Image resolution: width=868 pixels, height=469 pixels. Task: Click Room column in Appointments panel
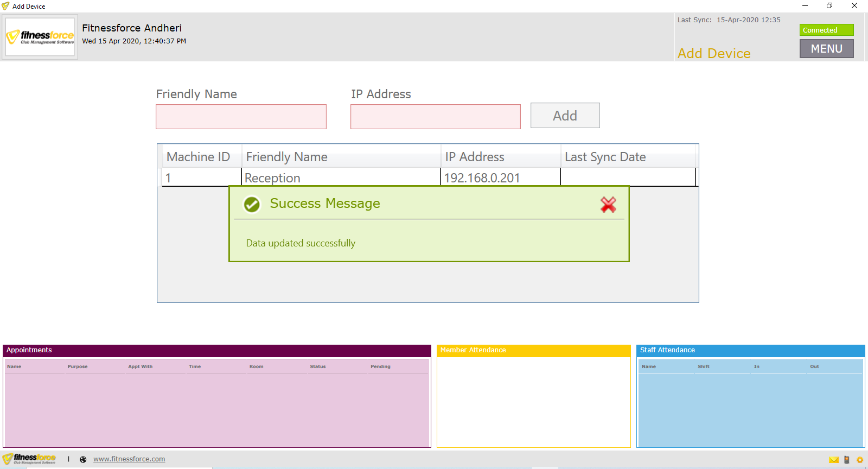click(277, 366)
